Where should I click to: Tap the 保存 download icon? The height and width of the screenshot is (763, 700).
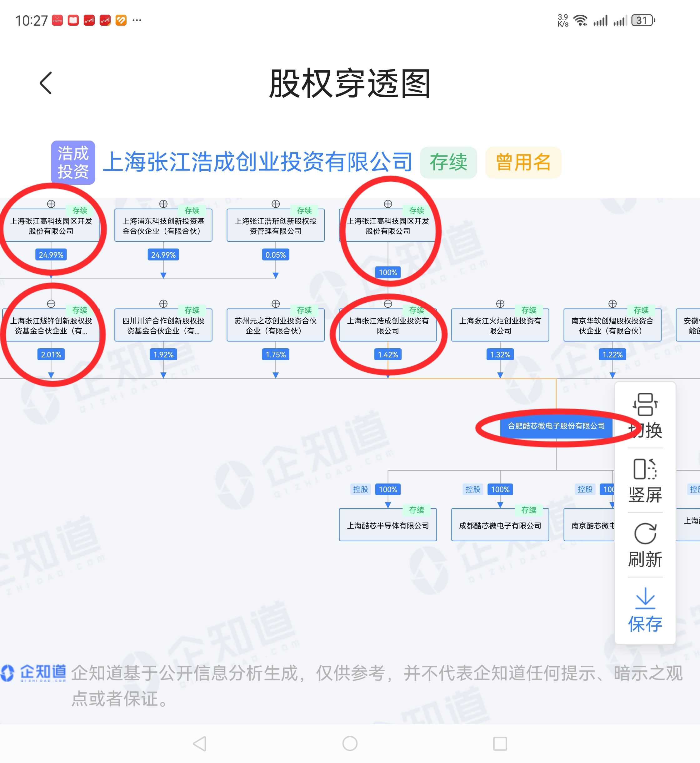(x=645, y=598)
